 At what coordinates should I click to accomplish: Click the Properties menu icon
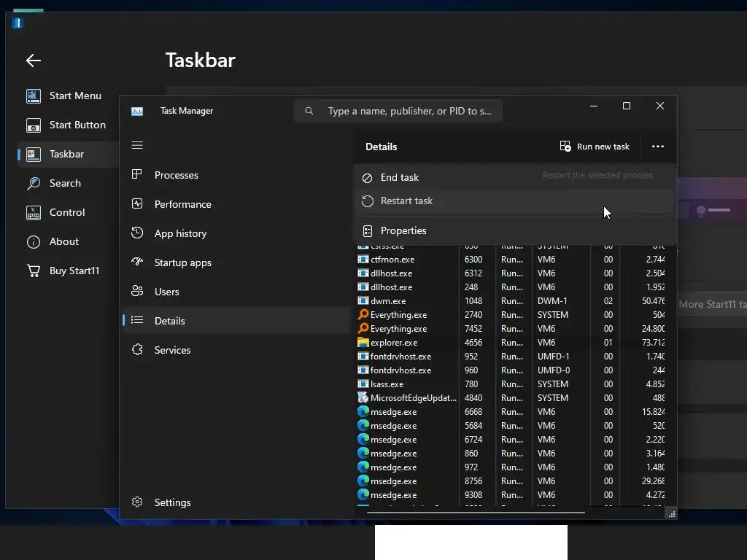click(368, 231)
